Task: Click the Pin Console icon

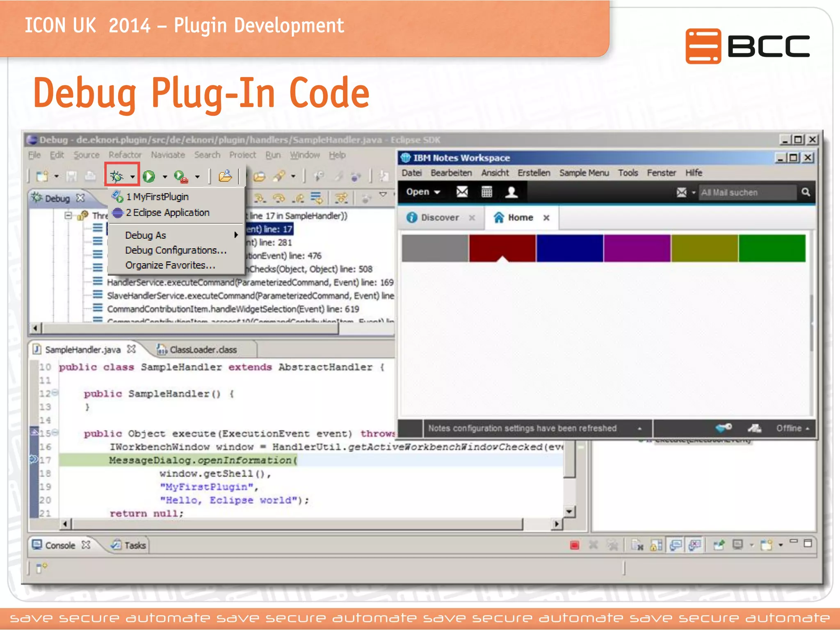Action: point(719,545)
